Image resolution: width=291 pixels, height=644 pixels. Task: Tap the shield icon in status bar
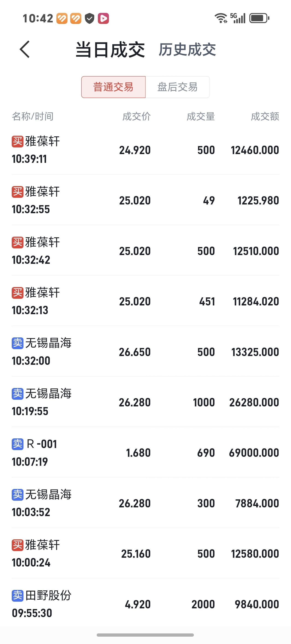pyautogui.click(x=89, y=18)
